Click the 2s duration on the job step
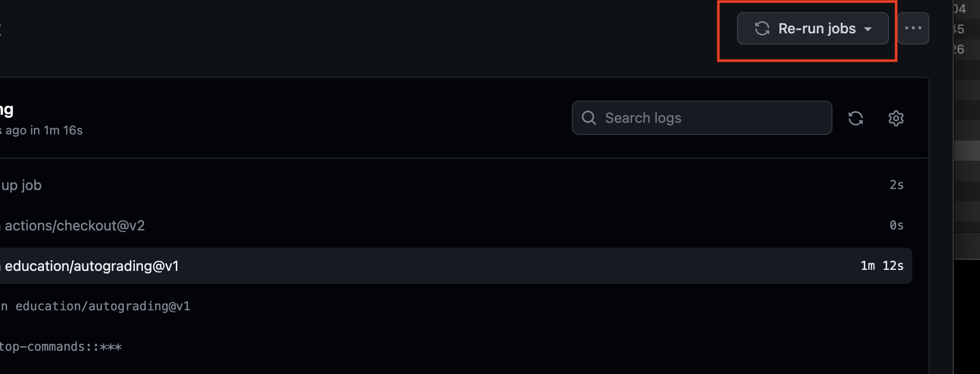 pos(896,185)
